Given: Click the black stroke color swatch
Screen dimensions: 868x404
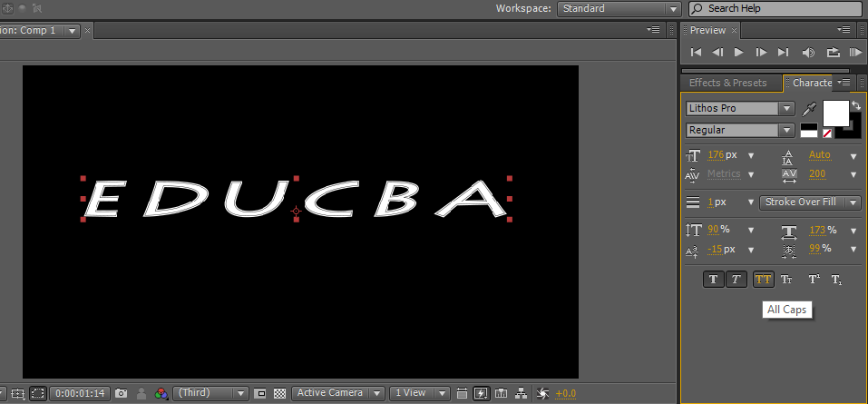Looking at the screenshot, I should pyautogui.click(x=853, y=132).
